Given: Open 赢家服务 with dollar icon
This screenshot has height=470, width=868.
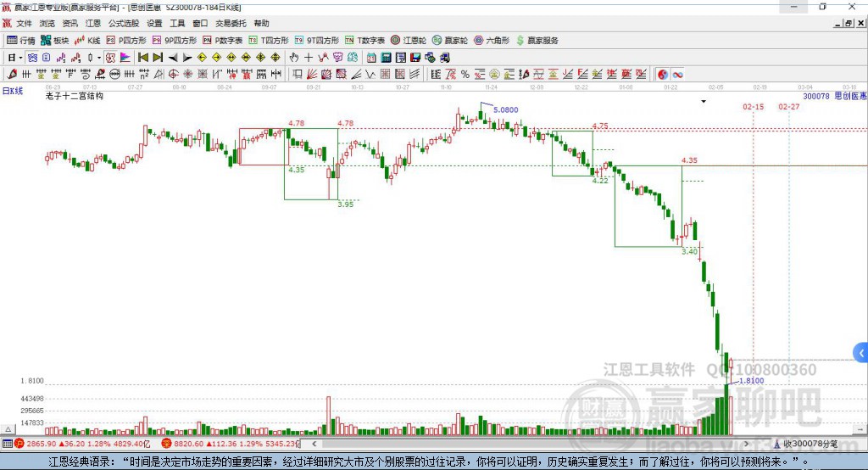Looking at the screenshot, I should (x=537, y=41).
